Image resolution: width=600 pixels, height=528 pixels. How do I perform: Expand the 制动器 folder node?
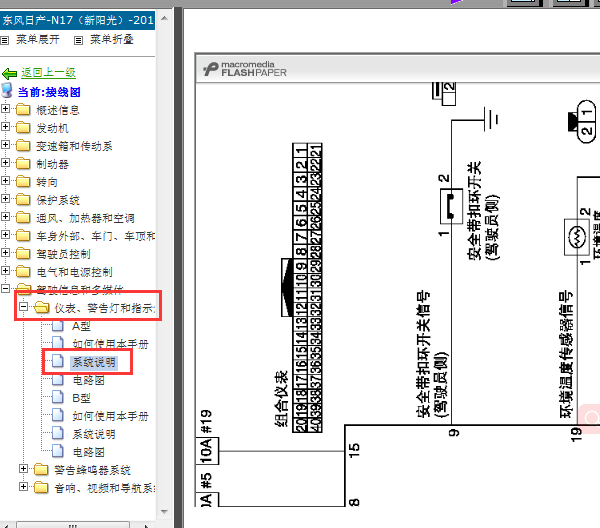coord(5,163)
